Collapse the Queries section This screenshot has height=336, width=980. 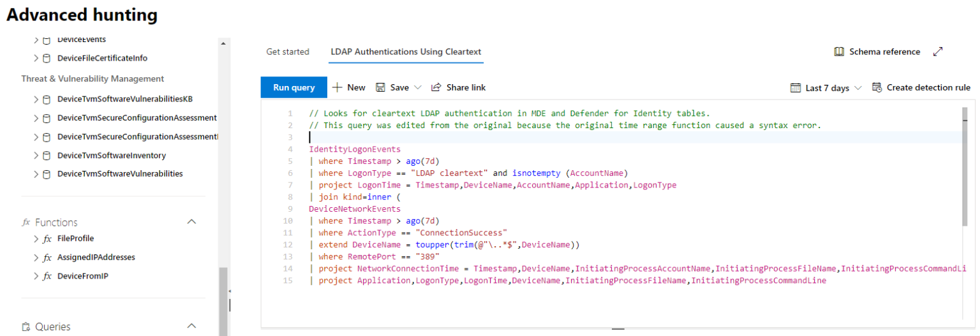[x=191, y=326]
